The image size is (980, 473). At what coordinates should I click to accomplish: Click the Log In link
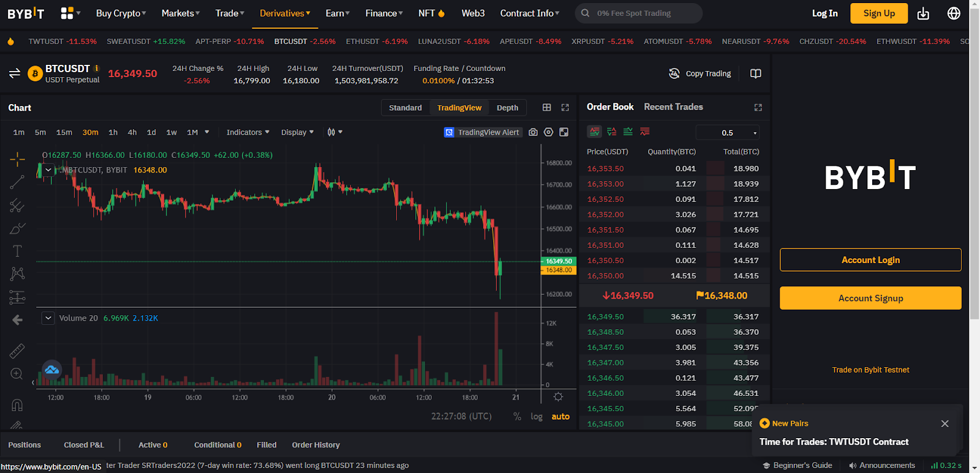(x=824, y=13)
